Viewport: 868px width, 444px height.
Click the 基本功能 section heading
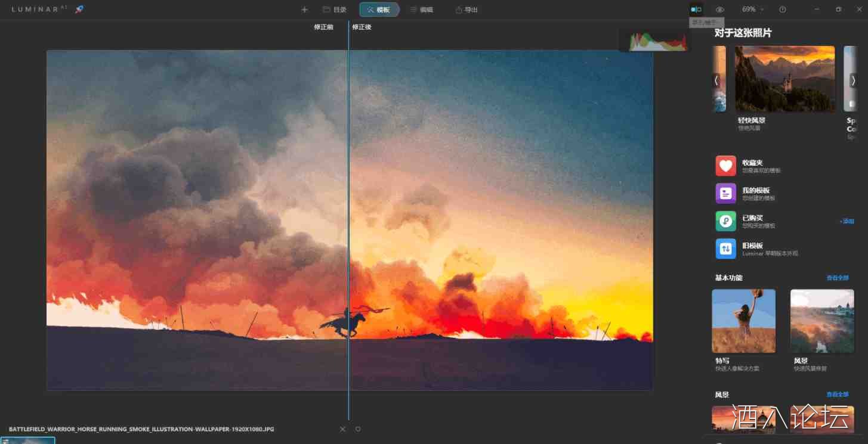tap(729, 278)
